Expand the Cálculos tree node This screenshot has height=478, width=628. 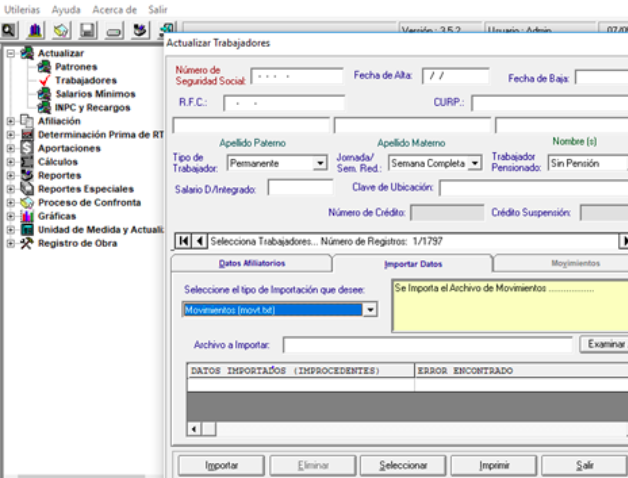(11, 162)
